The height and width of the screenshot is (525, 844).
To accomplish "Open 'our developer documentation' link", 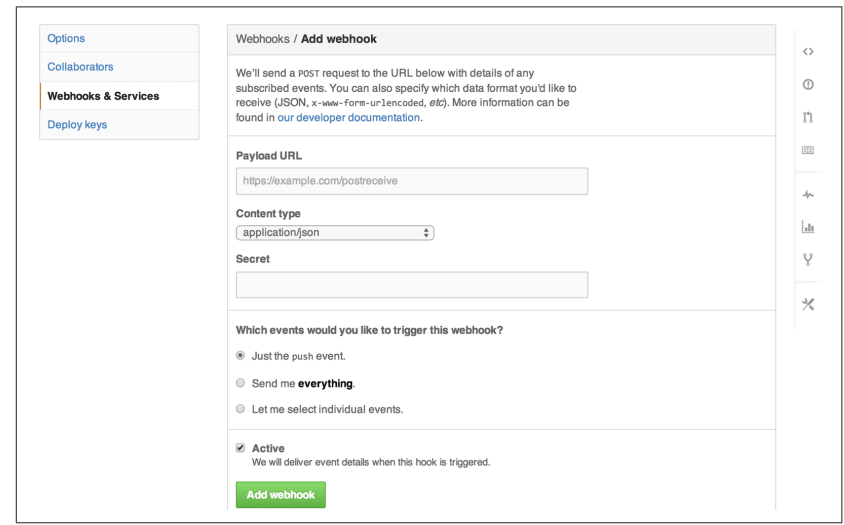I will pos(349,117).
